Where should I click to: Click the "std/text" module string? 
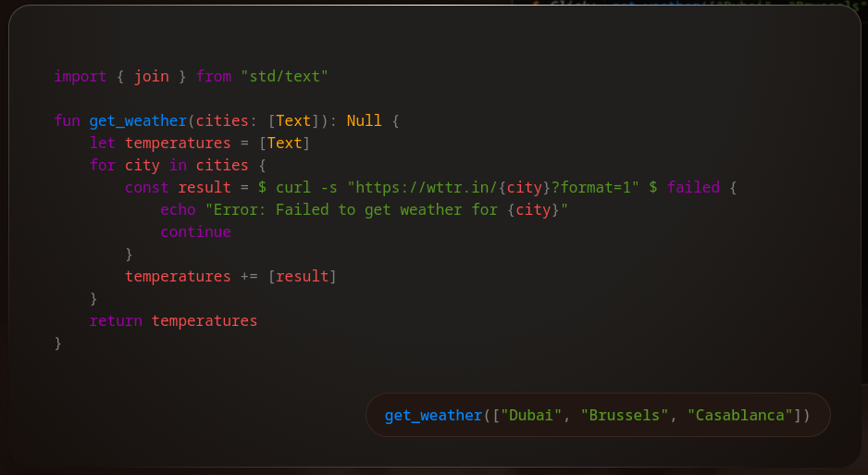pos(284,76)
